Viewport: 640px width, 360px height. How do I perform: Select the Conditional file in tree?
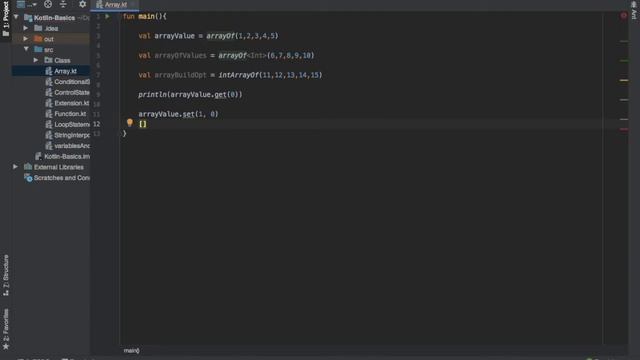[72, 82]
